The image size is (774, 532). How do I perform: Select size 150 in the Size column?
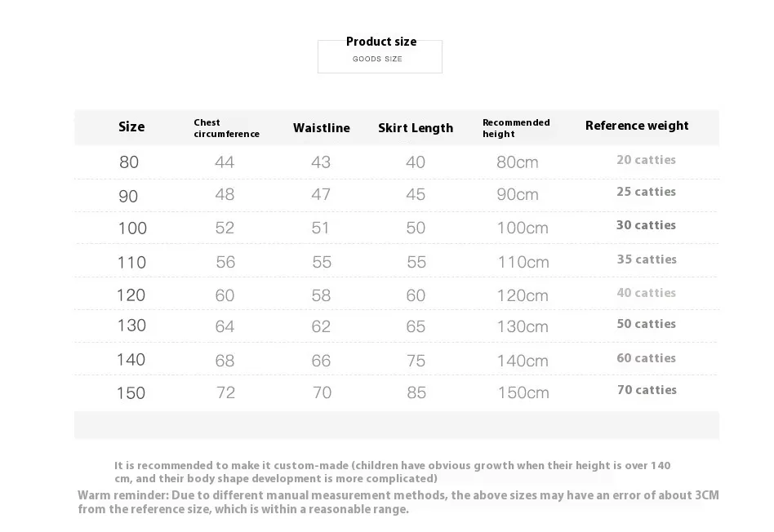click(x=131, y=393)
